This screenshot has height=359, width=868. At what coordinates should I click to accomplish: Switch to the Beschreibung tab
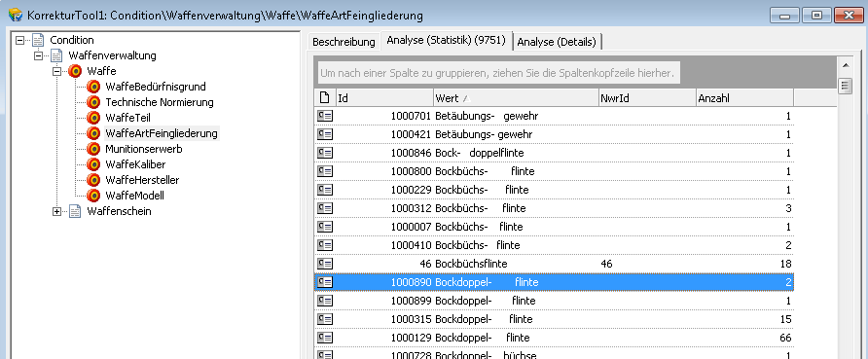(344, 42)
